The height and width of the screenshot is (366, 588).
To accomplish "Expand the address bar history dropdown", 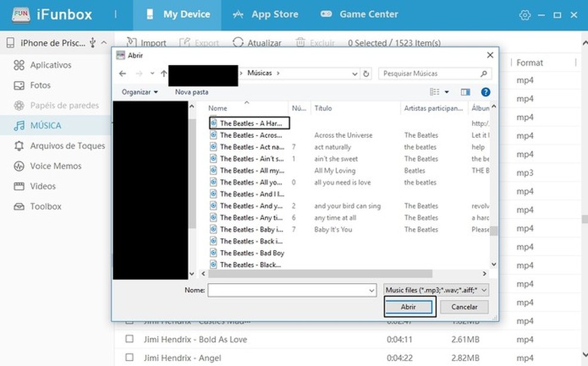I will coord(354,74).
